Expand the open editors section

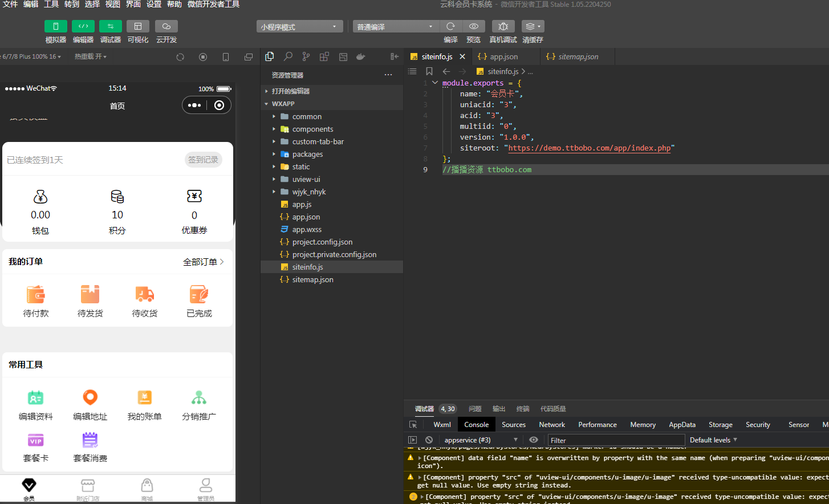(x=332, y=91)
